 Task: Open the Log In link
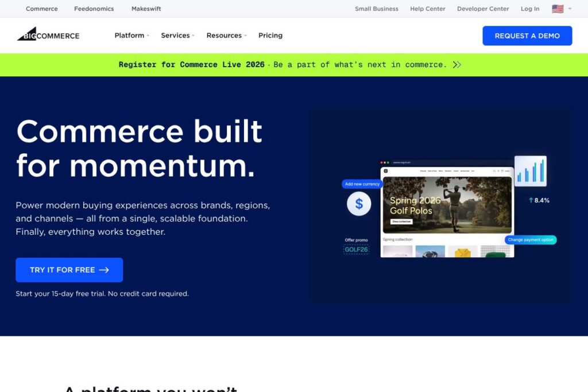tap(530, 9)
